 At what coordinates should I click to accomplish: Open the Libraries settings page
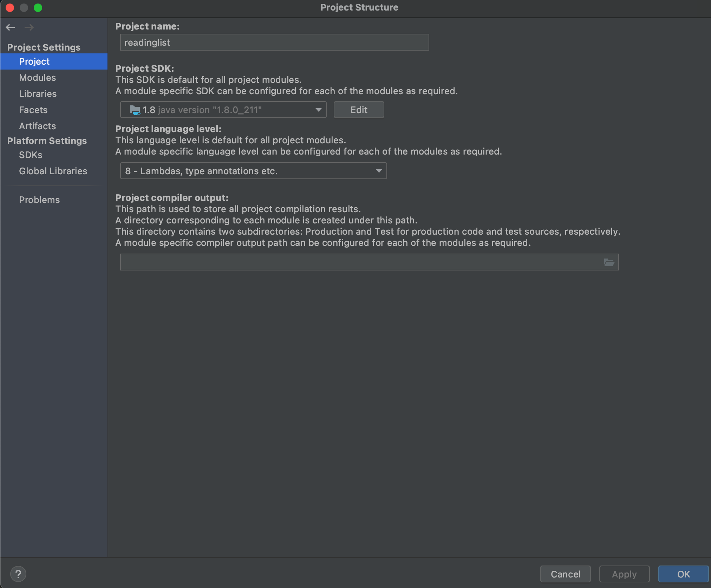pos(38,94)
